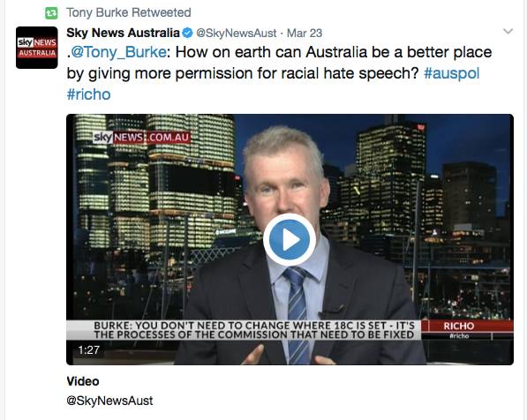
Task: Click the BURKE news ticker caption
Action: click(x=253, y=330)
